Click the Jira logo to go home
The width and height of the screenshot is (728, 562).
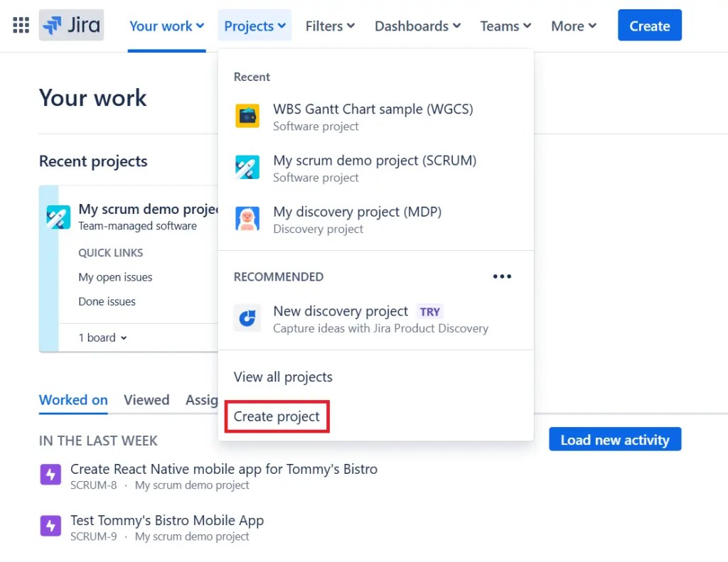[71, 25]
